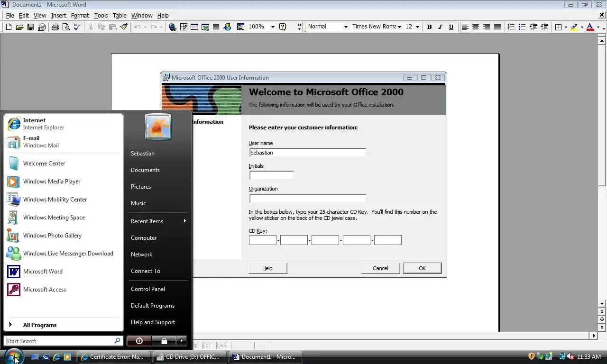Run Spelling and Grammar check icon
Screen dimensions: 607x364
77,27
